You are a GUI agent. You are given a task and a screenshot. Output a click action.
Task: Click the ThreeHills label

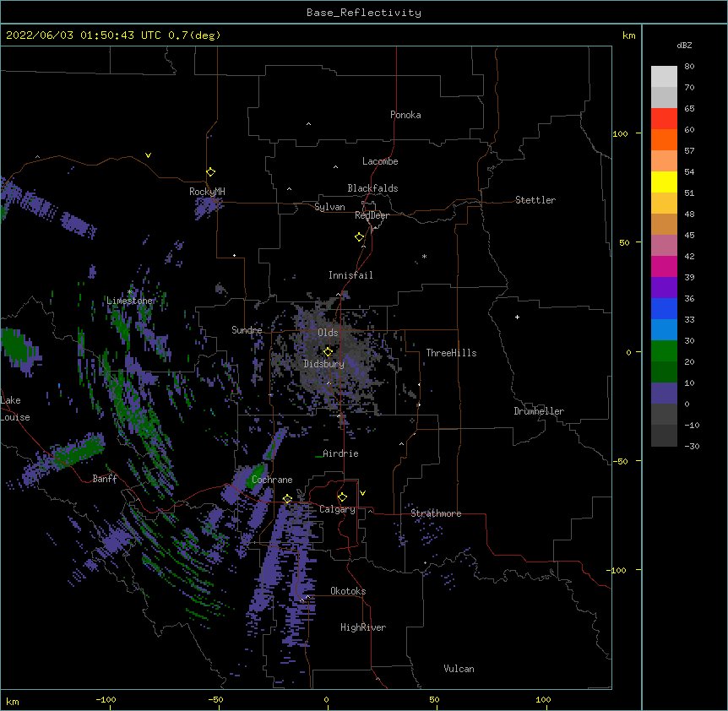point(451,353)
